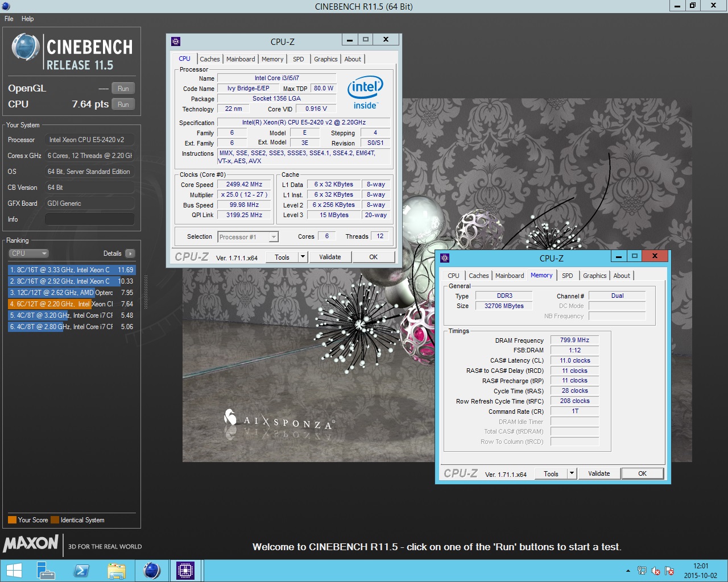The width and height of the screenshot is (728, 582).
Task: Click the MAXON logo
Action: tap(31, 543)
